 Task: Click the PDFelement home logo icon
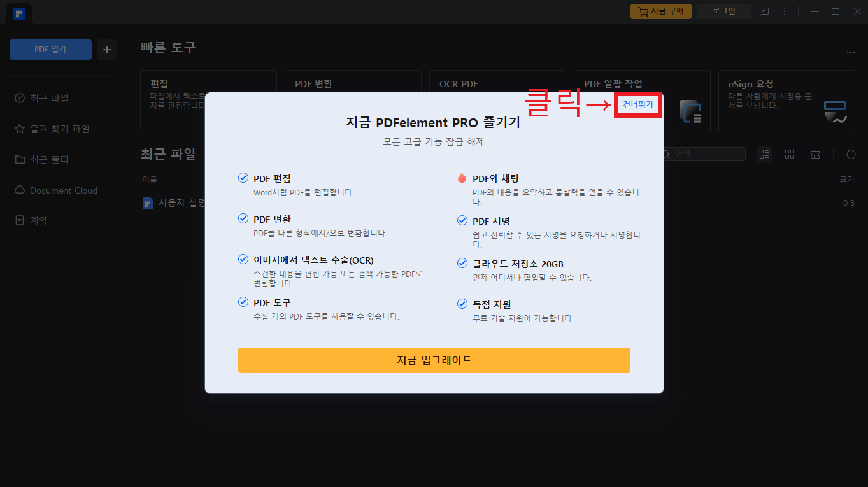pyautogui.click(x=19, y=13)
